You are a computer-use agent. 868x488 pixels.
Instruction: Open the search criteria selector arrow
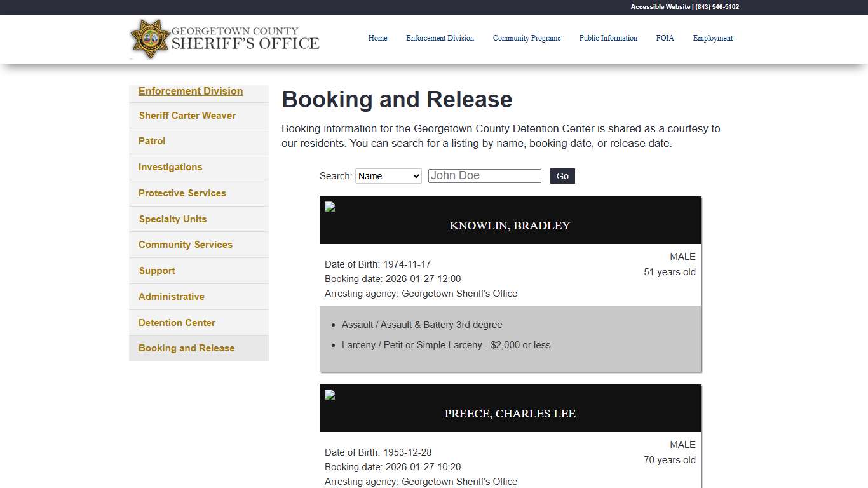click(414, 176)
